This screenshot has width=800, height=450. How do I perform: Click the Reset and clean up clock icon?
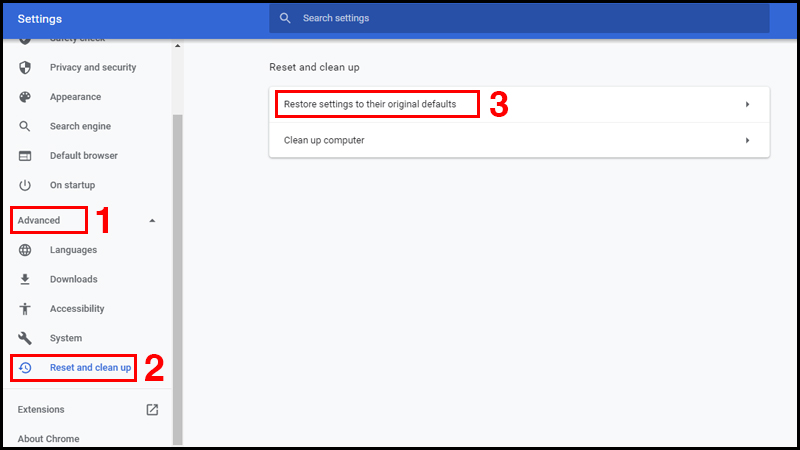point(25,367)
